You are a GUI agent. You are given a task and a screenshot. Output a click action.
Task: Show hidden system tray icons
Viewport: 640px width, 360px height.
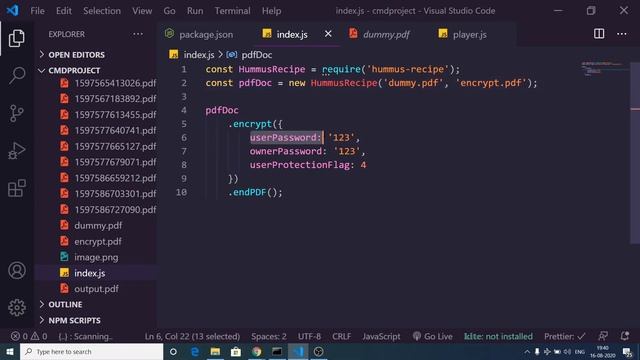(x=527, y=351)
